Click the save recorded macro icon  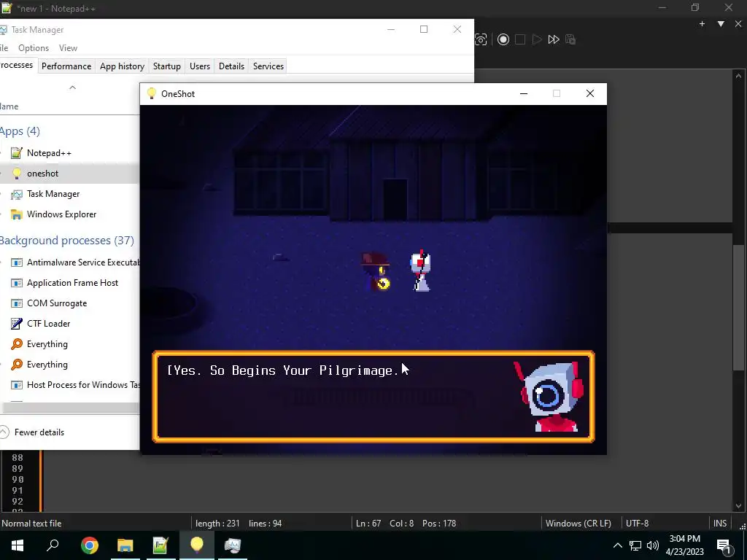click(x=570, y=39)
